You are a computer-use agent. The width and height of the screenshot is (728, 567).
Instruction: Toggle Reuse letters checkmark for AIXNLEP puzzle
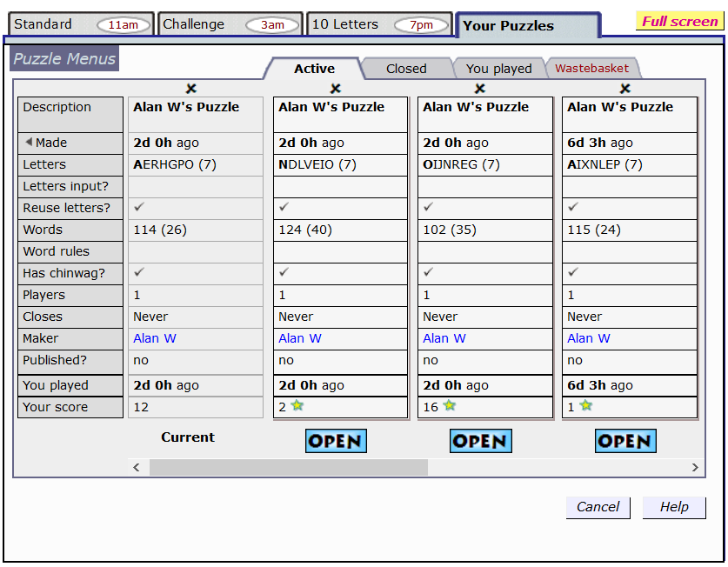(573, 208)
